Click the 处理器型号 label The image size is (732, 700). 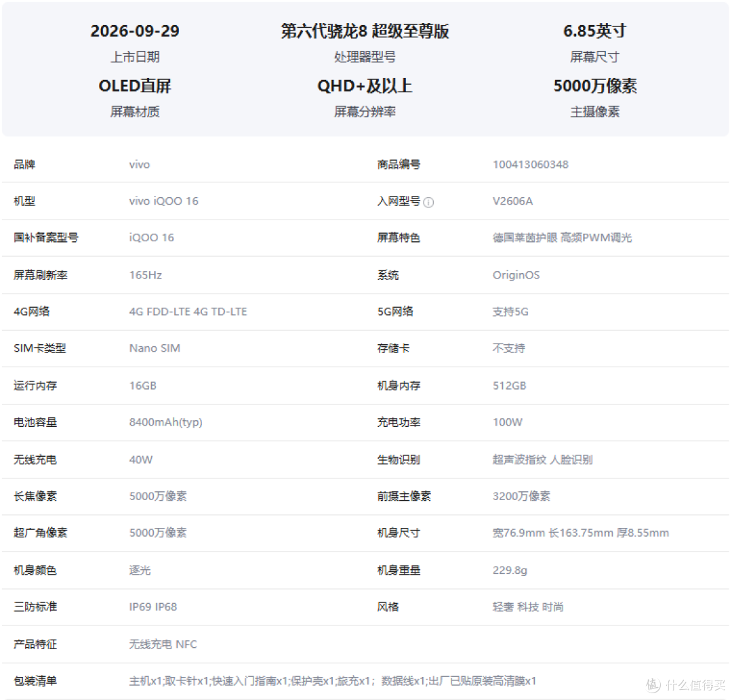point(365,57)
